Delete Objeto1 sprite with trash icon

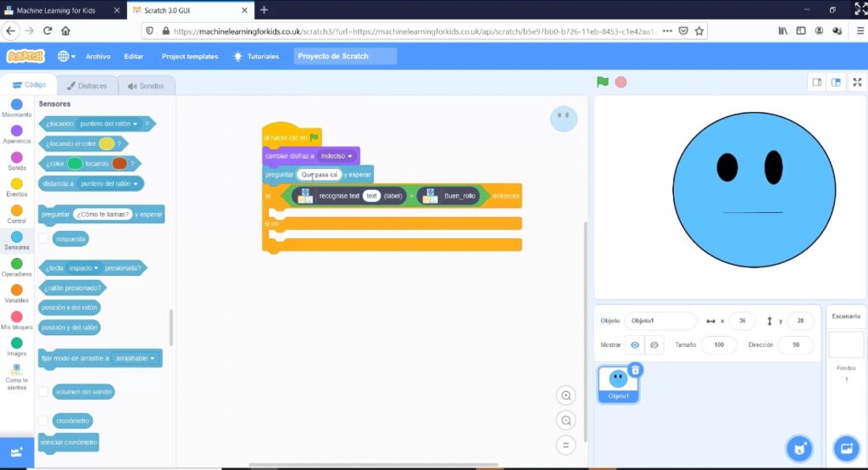pos(635,370)
